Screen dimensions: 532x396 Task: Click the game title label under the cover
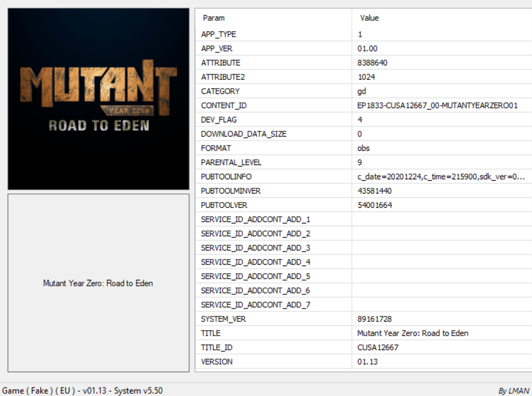click(98, 283)
